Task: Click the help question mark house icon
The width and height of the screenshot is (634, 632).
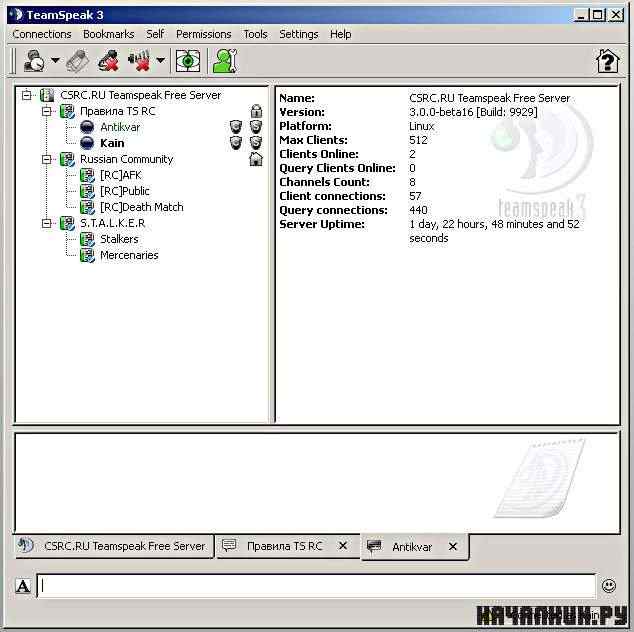Action: (608, 61)
